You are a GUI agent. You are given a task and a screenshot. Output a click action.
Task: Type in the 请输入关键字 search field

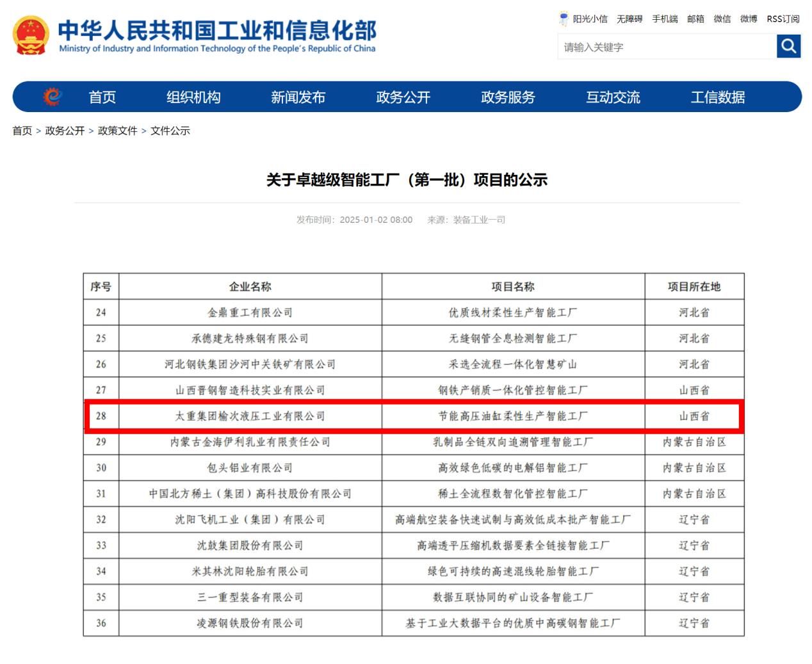tap(666, 47)
